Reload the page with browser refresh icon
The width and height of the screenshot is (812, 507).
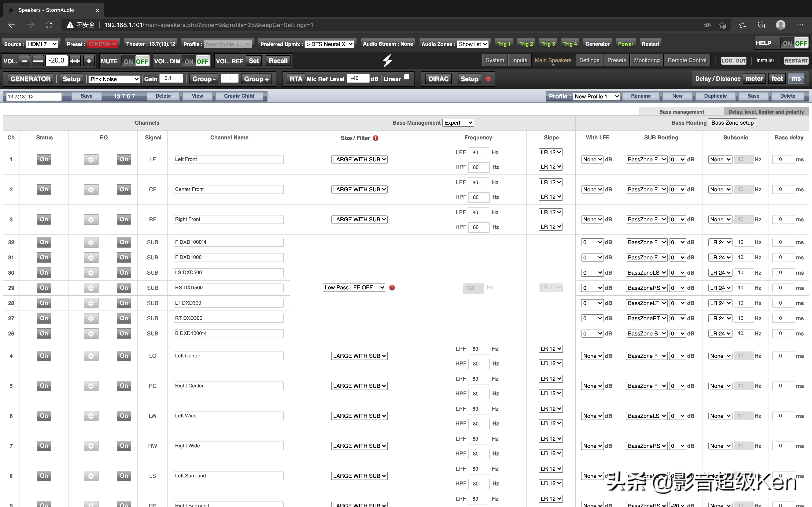[x=49, y=25]
